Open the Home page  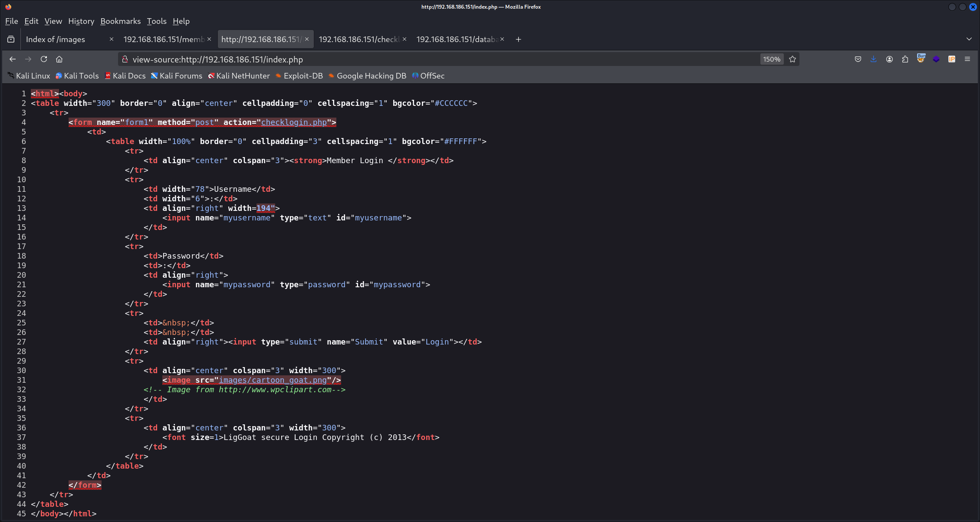(59, 59)
